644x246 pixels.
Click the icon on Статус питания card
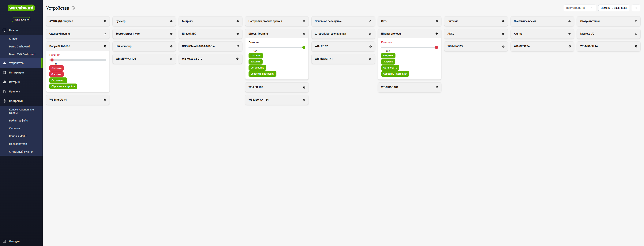[x=636, y=21]
